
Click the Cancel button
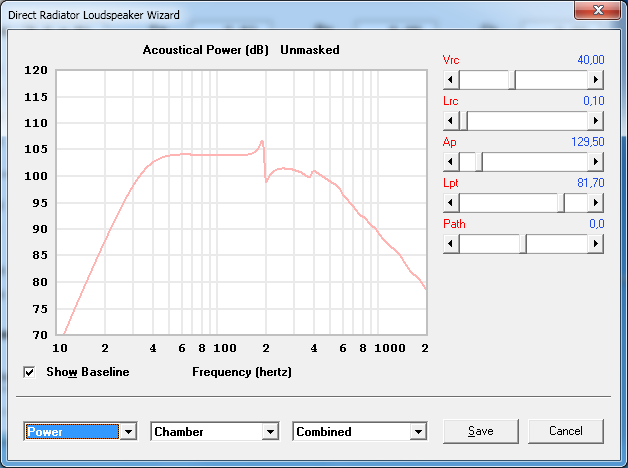[566, 431]
